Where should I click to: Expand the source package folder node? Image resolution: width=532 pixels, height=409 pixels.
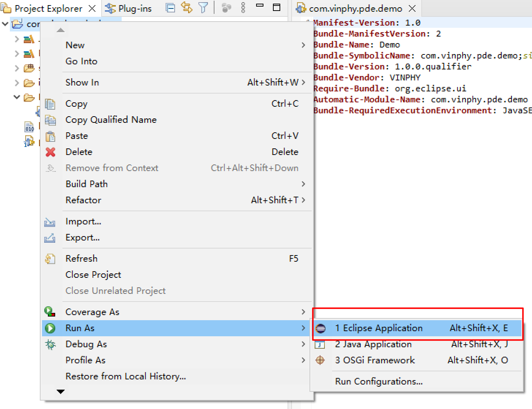(17, 68)
